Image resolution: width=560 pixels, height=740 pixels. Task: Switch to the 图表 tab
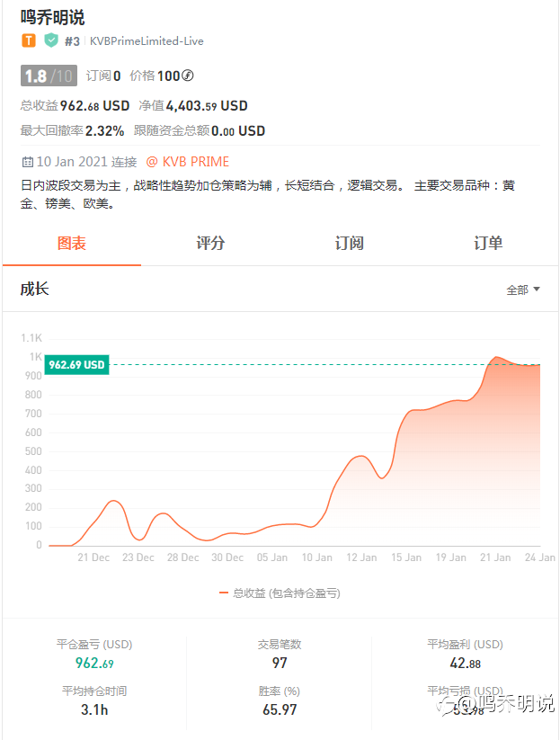click(72, 244)
